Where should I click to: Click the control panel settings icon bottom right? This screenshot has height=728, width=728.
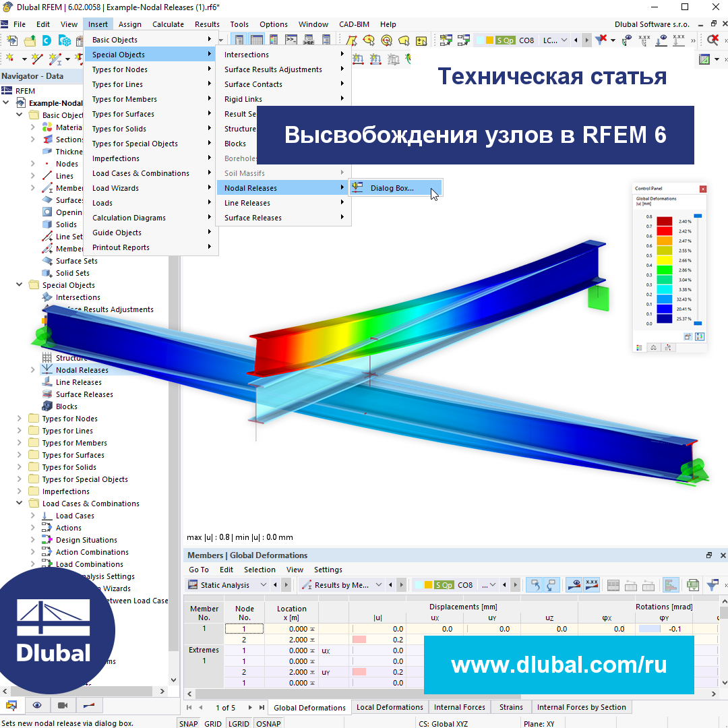point(700,336)
